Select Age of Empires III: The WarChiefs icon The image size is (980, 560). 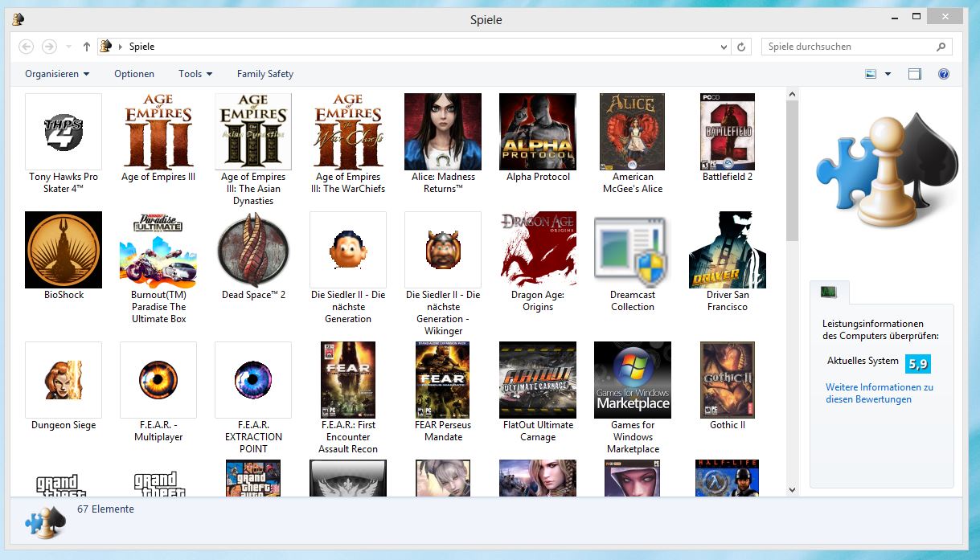(x=348, y=131)
